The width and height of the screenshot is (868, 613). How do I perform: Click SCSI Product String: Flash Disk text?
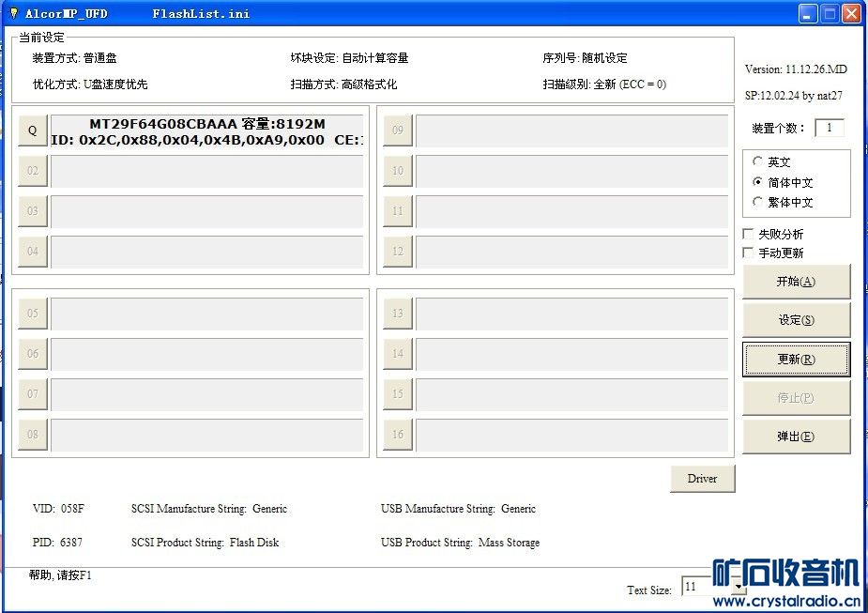point(205,542)
